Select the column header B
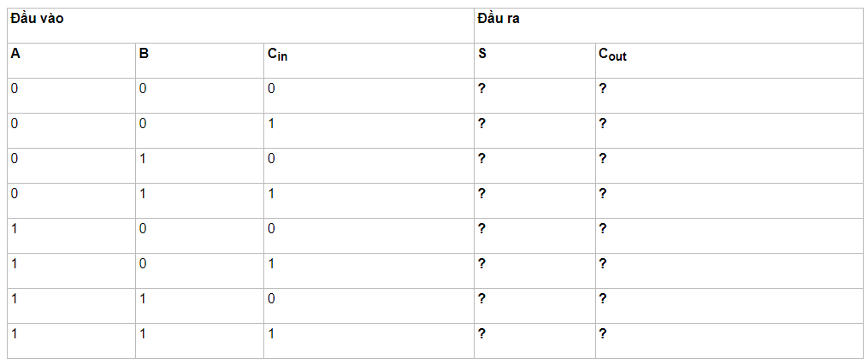 click(x=199, y=61)
